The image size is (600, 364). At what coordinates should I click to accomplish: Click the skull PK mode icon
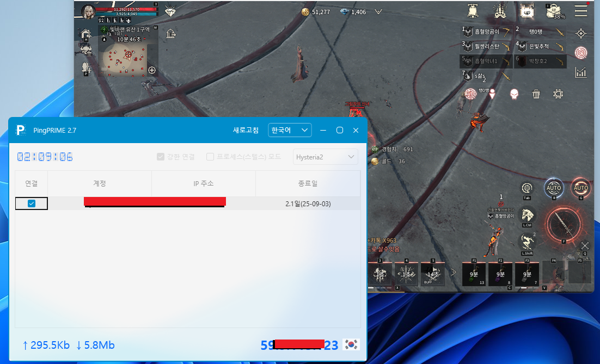515,94
